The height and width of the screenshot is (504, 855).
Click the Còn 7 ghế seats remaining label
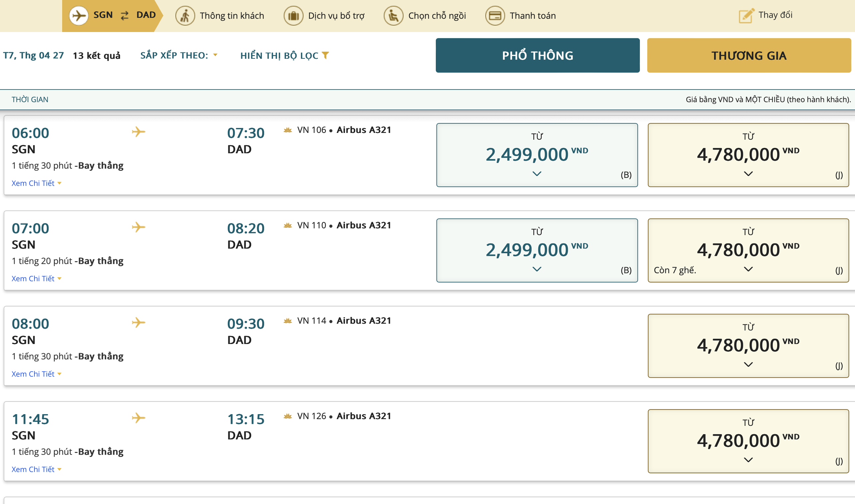point(675,270)
